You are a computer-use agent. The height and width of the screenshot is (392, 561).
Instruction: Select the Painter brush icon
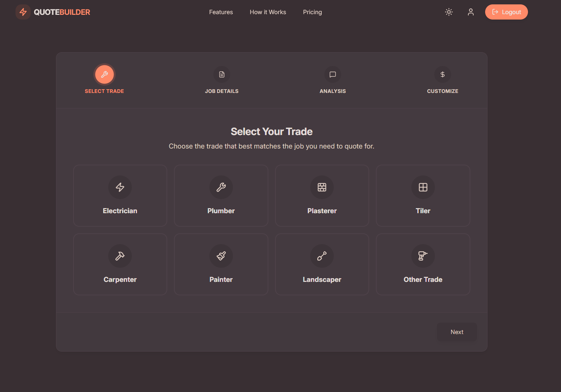pyautogui.click(x=221, y=256)
